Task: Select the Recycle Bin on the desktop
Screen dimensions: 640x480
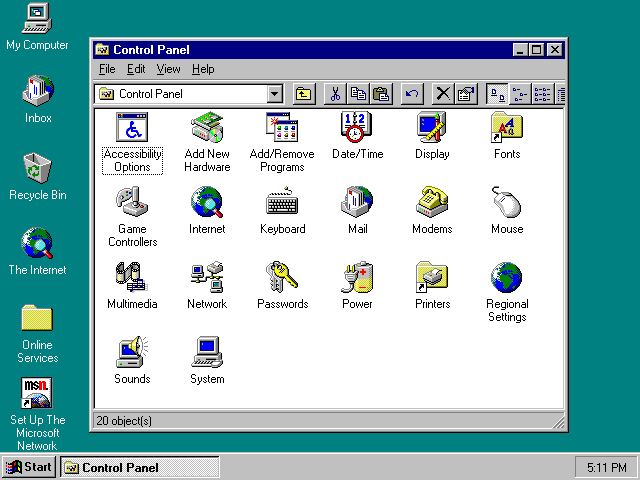Action: click(x=37, y=168)
